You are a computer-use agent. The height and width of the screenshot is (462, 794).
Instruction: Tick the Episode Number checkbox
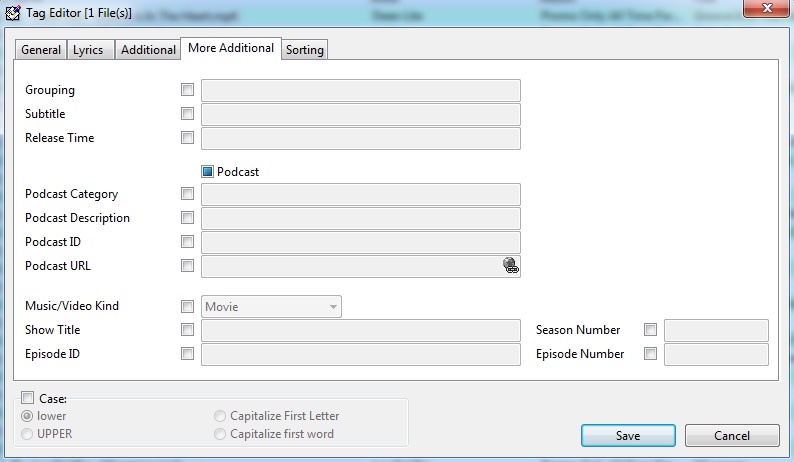[x=650, y=354]
